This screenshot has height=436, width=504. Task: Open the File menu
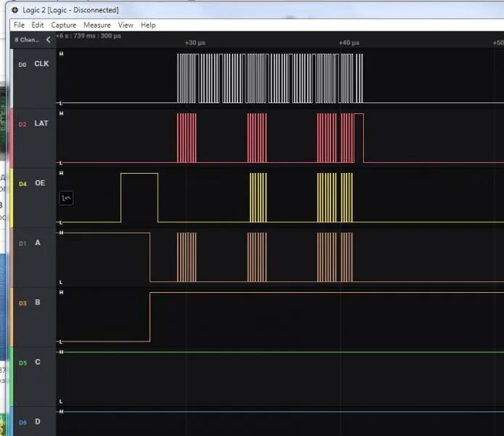19,25
